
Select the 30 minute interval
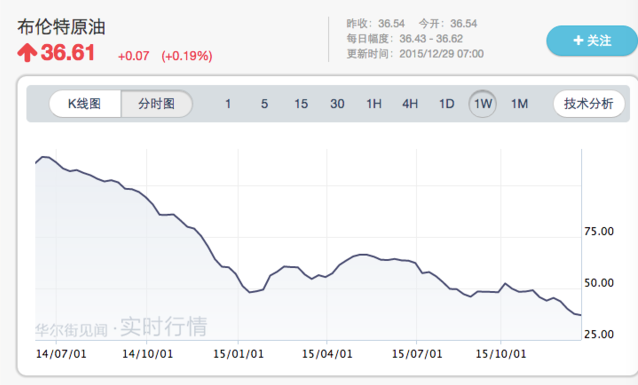tap(337, 104)
